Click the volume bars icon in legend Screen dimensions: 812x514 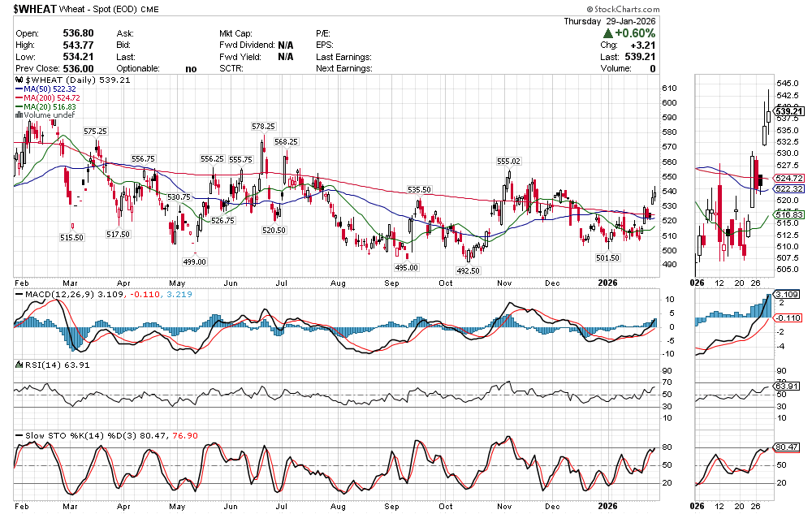(18, 115)
